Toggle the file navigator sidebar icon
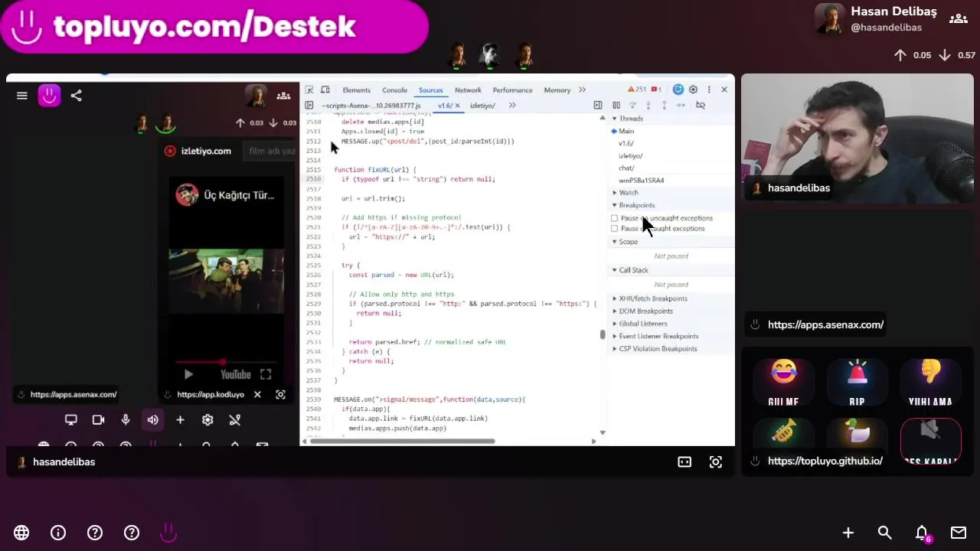Image resolution: width=980 pixels, height=551 pixels. point(309,106)
